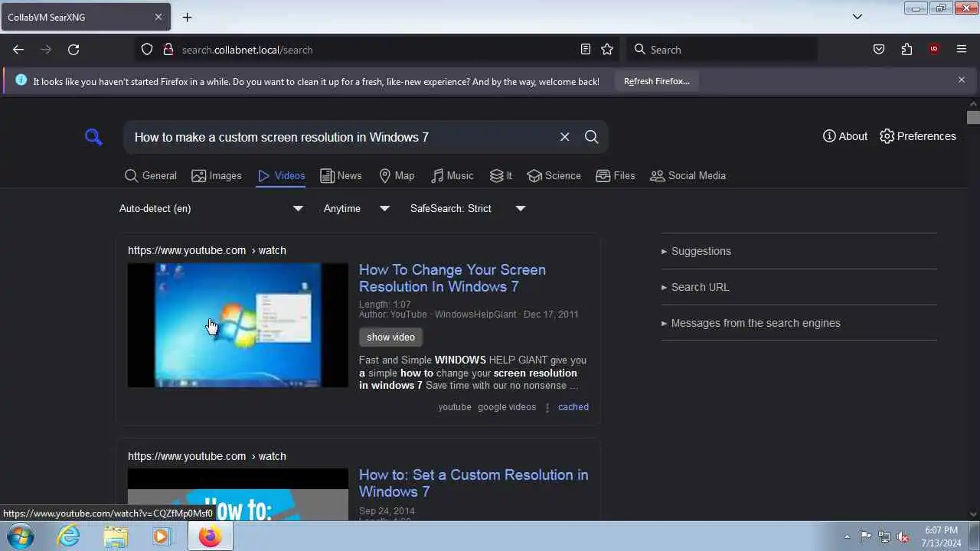
Task: Open the Pocket save icon
Action: pyautogui.click(x=879, y=50)
